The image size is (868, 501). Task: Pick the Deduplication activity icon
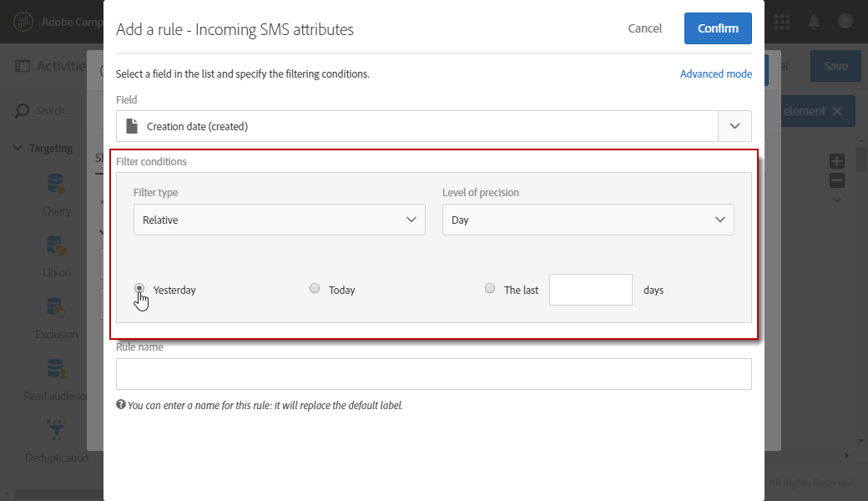tap(57, 431)
